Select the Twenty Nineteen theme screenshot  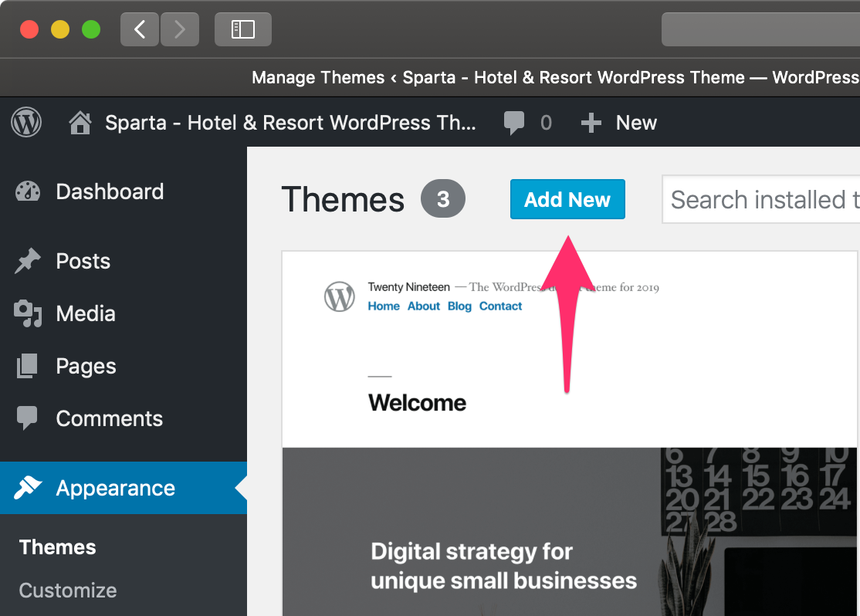tap(571, 433)
